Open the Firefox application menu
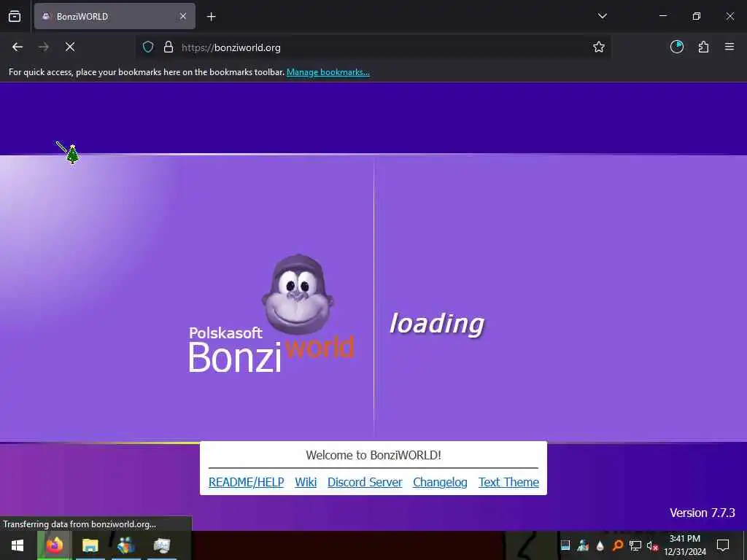The width and height of the screenshot is (747, 560). 729,47
